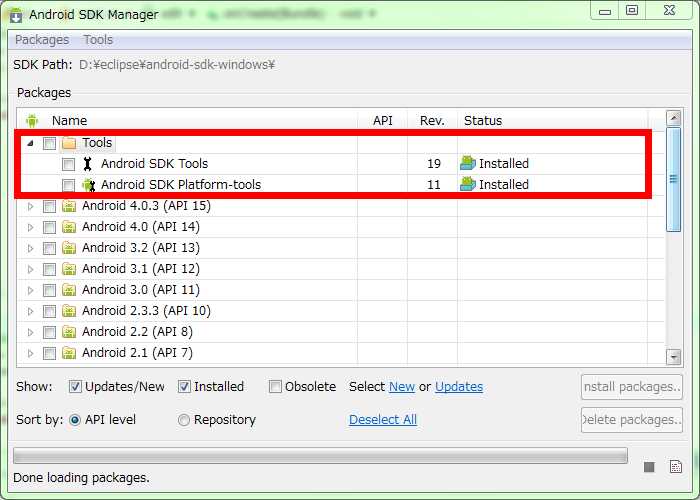Check the Android 3.1 (API 12) checkbox
This screenshot has width=700, height=500.
[x=49, y=269]
